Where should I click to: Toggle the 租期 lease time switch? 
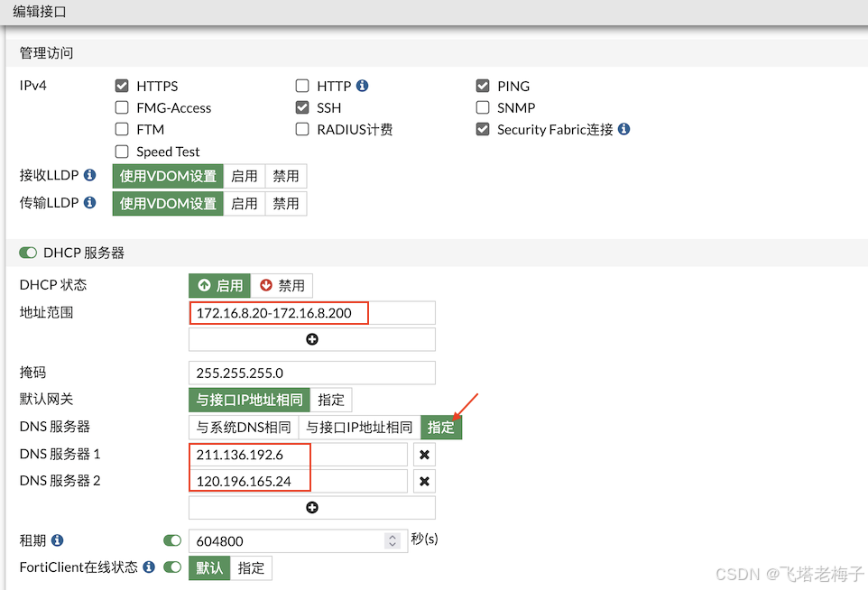point(172,540)
